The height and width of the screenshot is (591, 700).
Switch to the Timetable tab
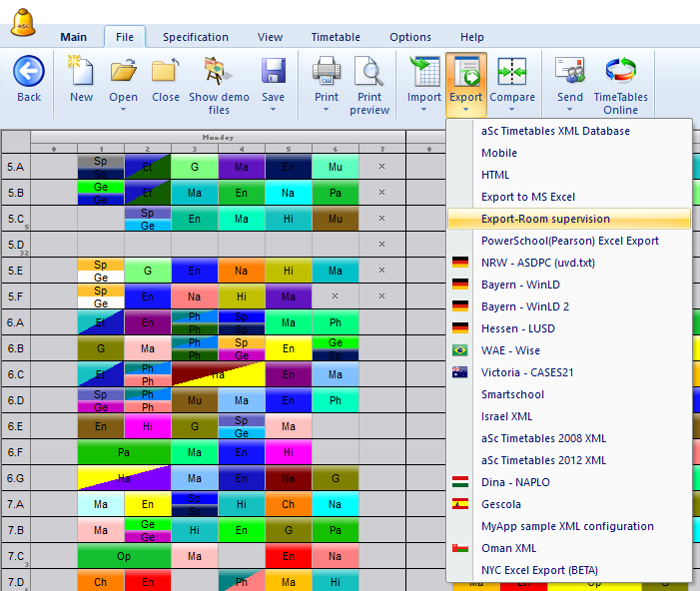pos(336,37)
